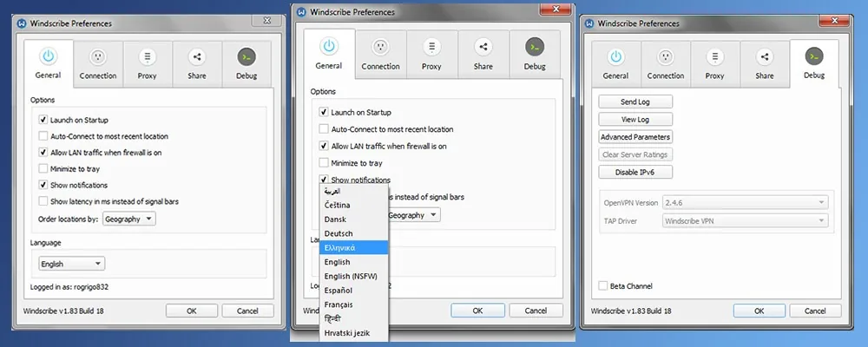
Task: Click 'Windscribe v1.83 Build 18' in right window
Action: (631, 311)
